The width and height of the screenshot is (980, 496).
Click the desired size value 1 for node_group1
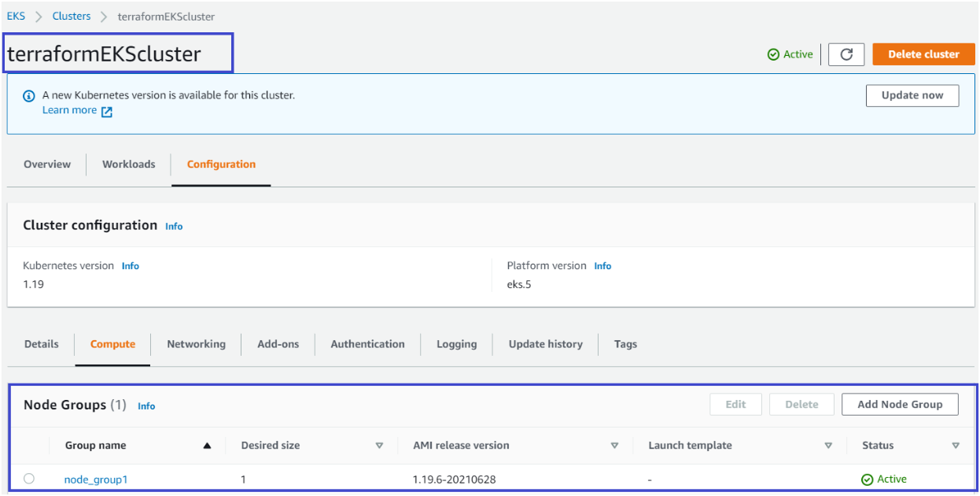(x=244, y=479)
